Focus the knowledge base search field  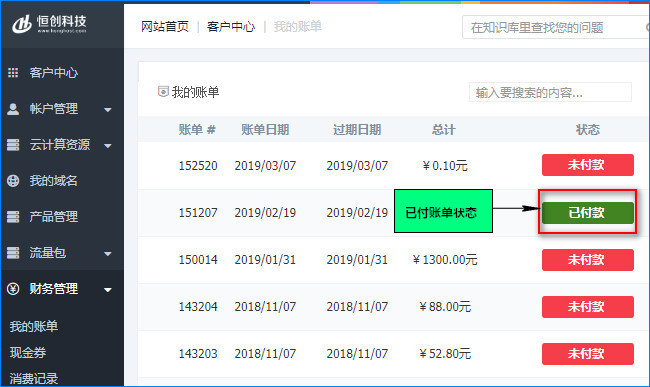click(555, 27)
